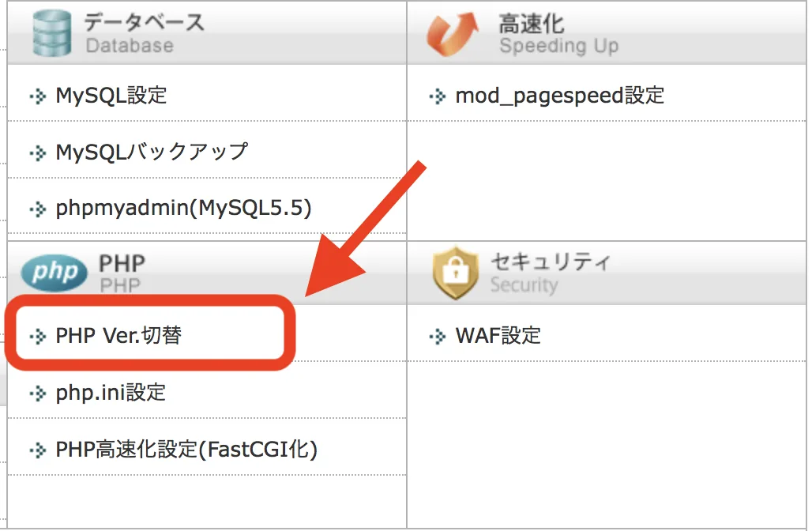Open the mod_pagespeed設定 link
Screen dimensions: 812x531
559,96
